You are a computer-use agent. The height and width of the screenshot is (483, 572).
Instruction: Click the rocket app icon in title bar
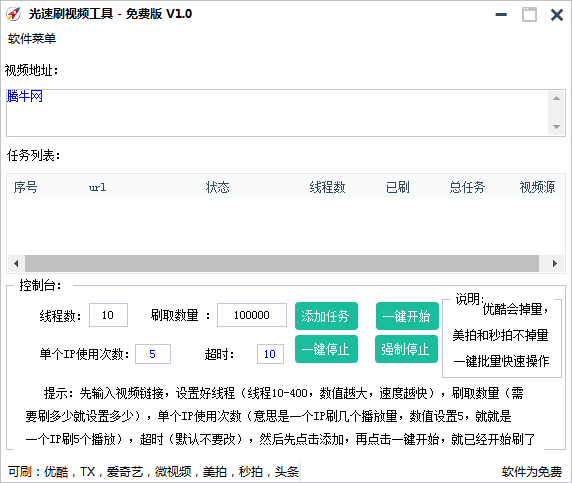click(13, 14)
